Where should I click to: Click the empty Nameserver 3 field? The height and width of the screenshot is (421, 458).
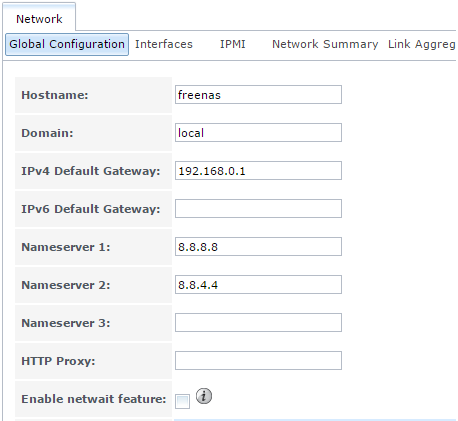pos(258,323)
